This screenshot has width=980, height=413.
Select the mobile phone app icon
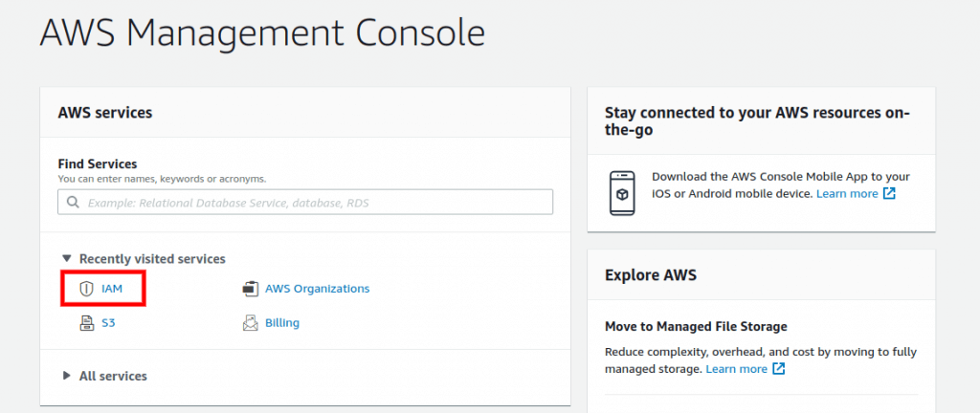(x=622, y=193)
